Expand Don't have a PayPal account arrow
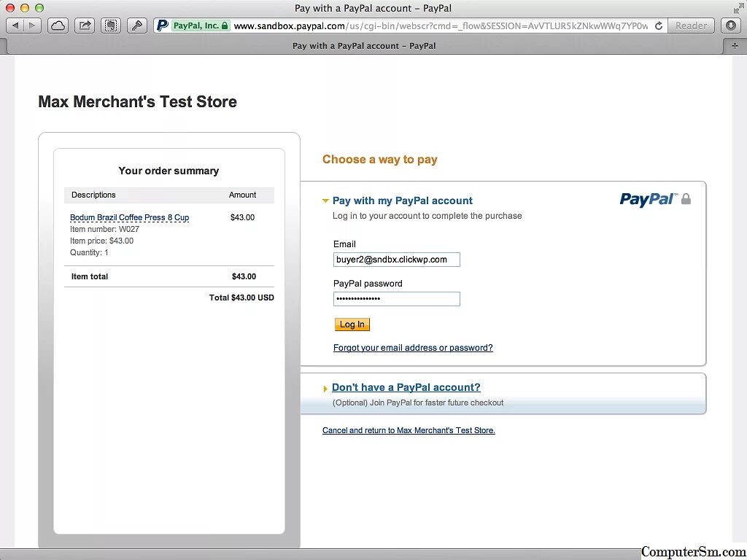The height and width of the screenshot is (560, 747). 325,389
